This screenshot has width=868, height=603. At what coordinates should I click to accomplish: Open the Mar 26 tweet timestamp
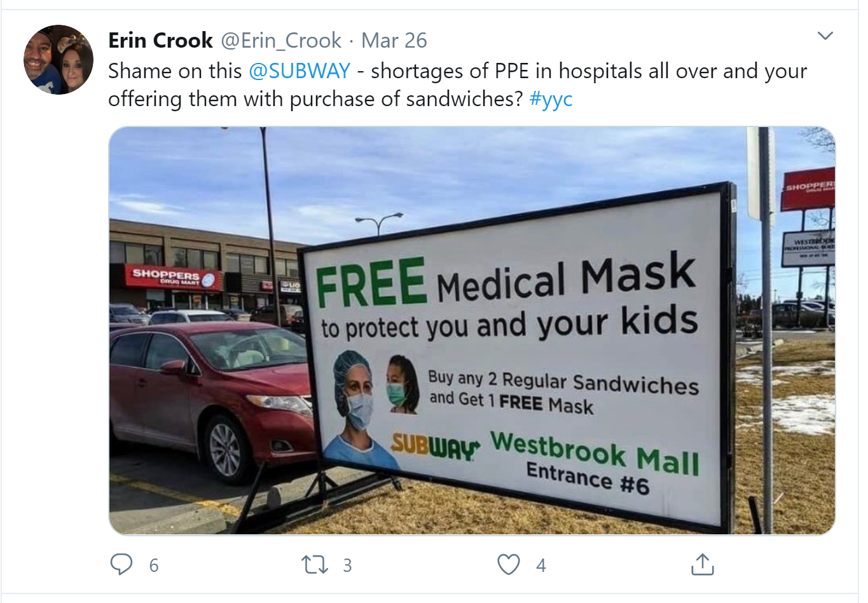(x=394, y=41)
